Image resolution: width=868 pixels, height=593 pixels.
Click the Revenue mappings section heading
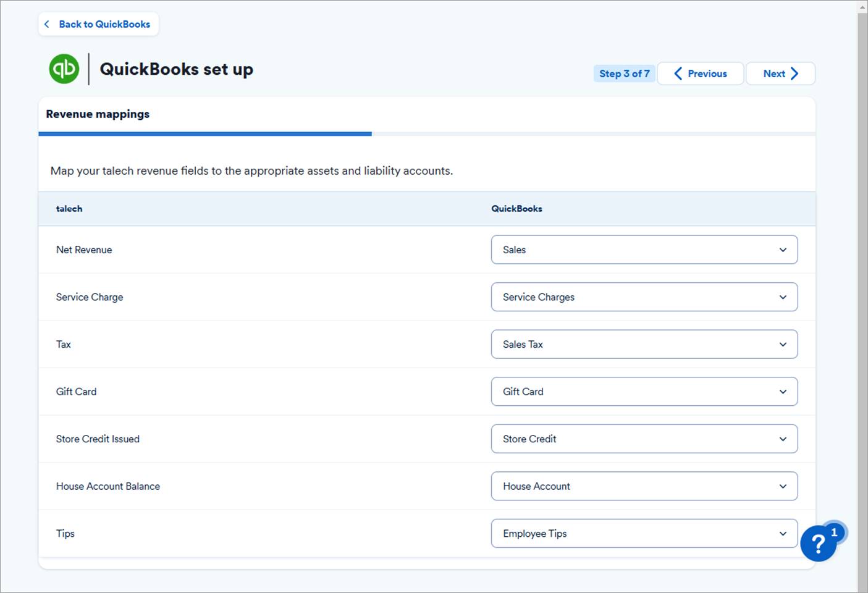coord(98,114)
